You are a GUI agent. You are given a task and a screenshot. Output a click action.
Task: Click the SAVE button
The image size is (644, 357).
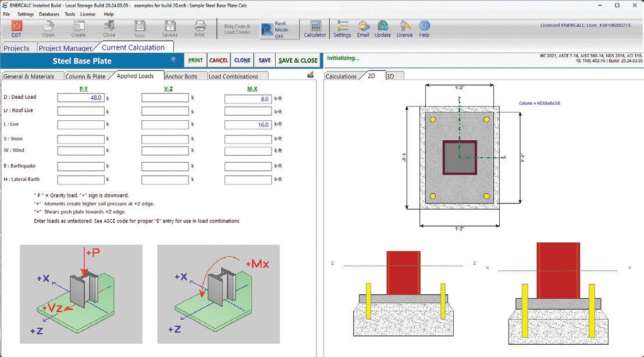265,60
